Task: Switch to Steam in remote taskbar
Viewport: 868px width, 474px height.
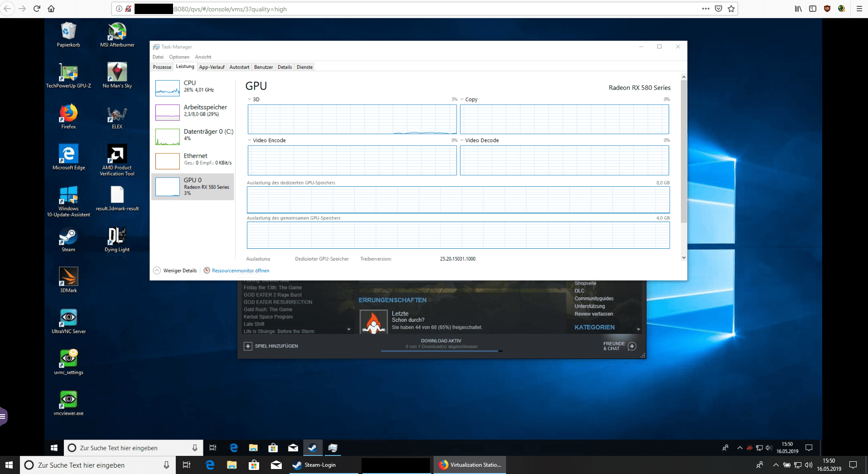Action: pyautogui.click(x=313, y=448)
